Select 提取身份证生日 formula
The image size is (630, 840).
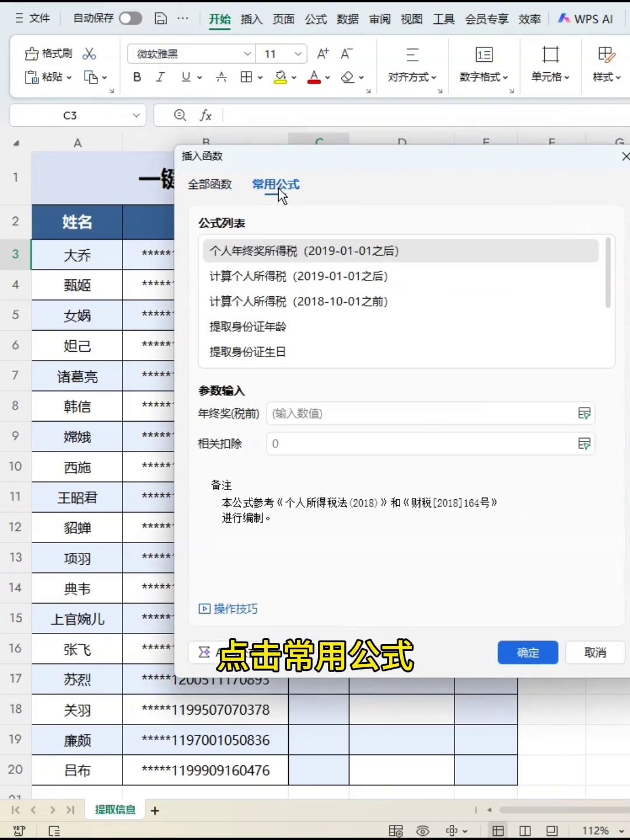401,352
